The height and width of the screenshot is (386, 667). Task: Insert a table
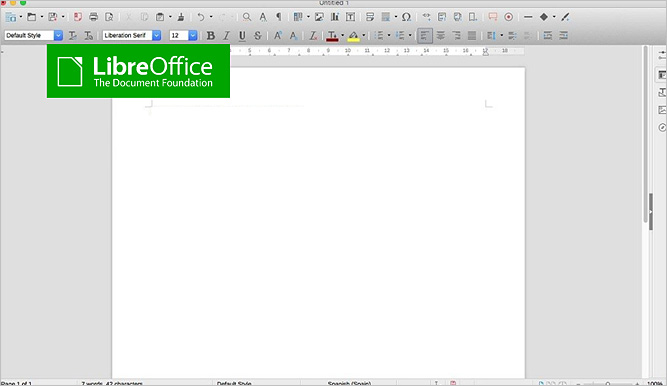(298, 17)
